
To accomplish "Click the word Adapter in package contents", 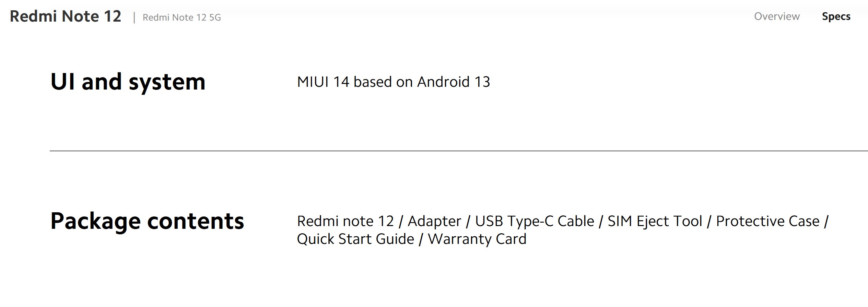I will (x=434, y=221).
